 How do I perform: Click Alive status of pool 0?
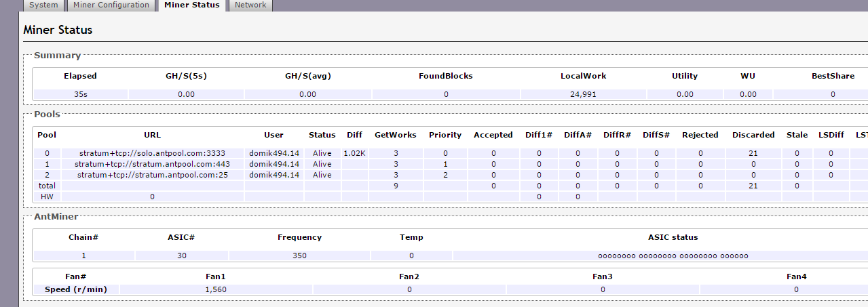[x=322, y=154]
